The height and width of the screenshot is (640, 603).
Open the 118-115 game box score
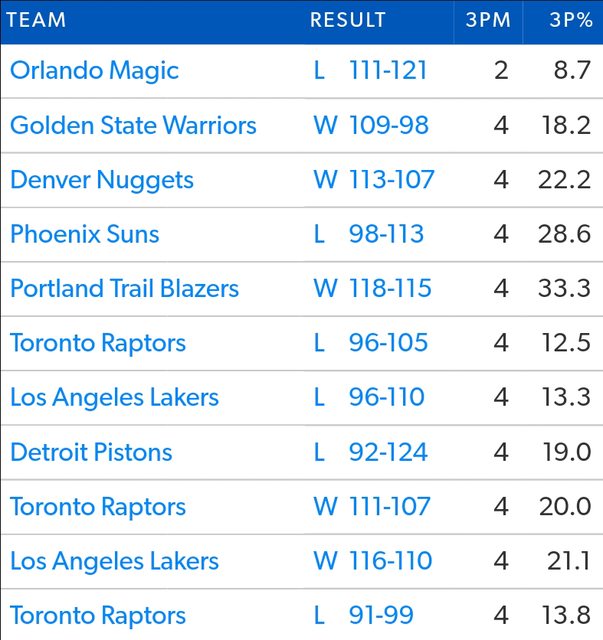390,289
